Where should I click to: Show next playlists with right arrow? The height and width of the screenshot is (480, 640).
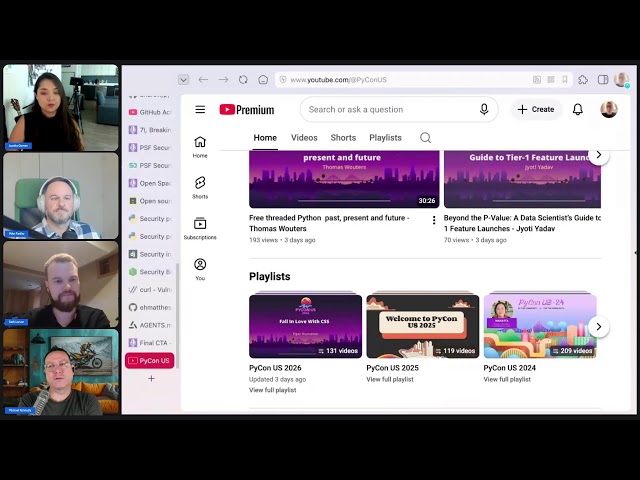599,327
